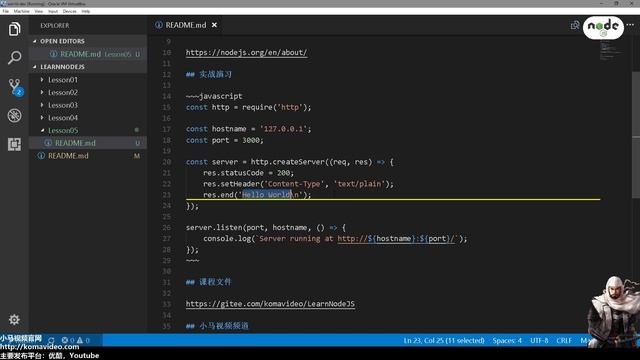640x360 pixels.
Task: Click line number 20 in the gutter
Action: (x=167, y=162)
